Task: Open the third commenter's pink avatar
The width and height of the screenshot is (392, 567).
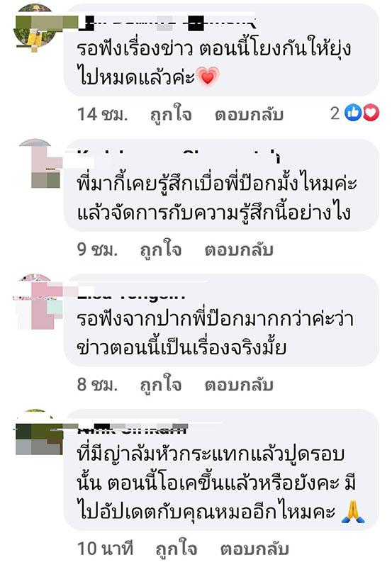Action: pos(38,301)
